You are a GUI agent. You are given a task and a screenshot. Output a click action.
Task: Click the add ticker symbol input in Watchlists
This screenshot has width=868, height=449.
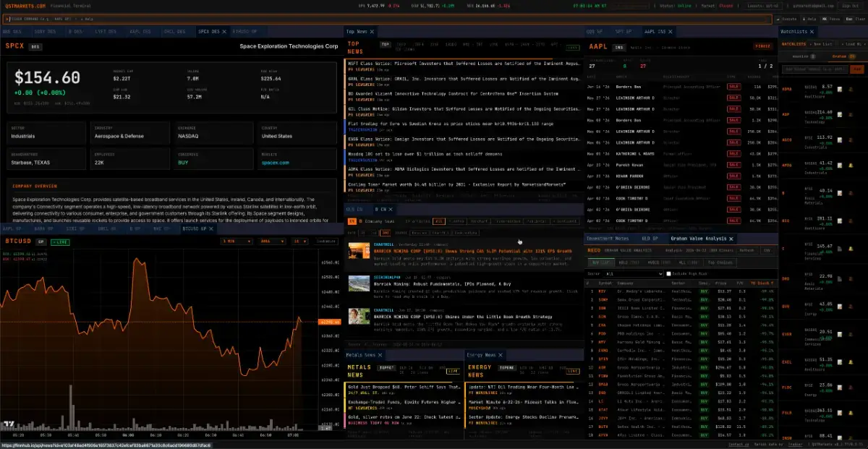coord(815,69)
